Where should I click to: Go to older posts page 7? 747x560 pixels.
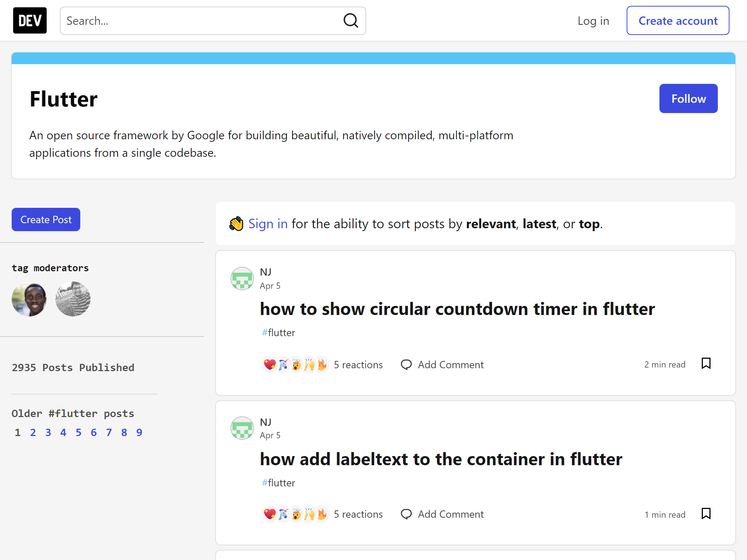coord(109,432)
